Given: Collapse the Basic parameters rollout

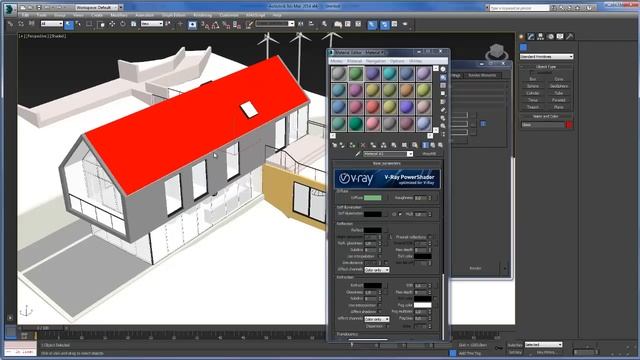Looking at the screenshot, I should pos(387,163).
